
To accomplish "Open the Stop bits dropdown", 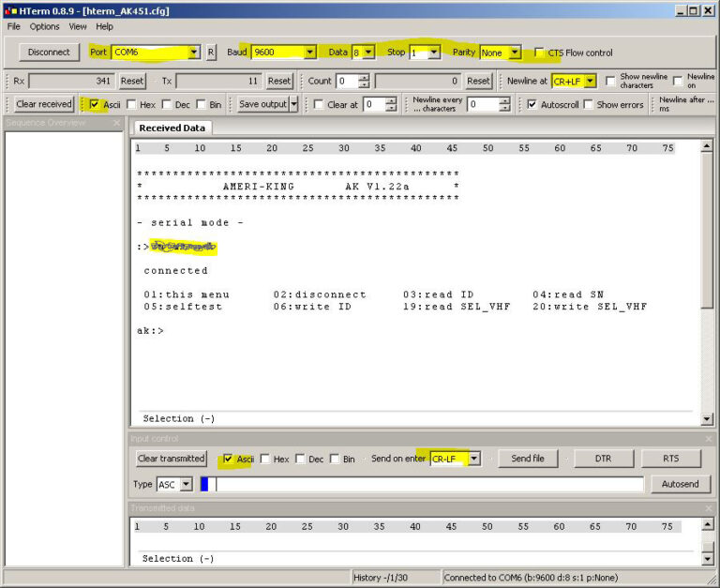I will [x=434, y=53].
